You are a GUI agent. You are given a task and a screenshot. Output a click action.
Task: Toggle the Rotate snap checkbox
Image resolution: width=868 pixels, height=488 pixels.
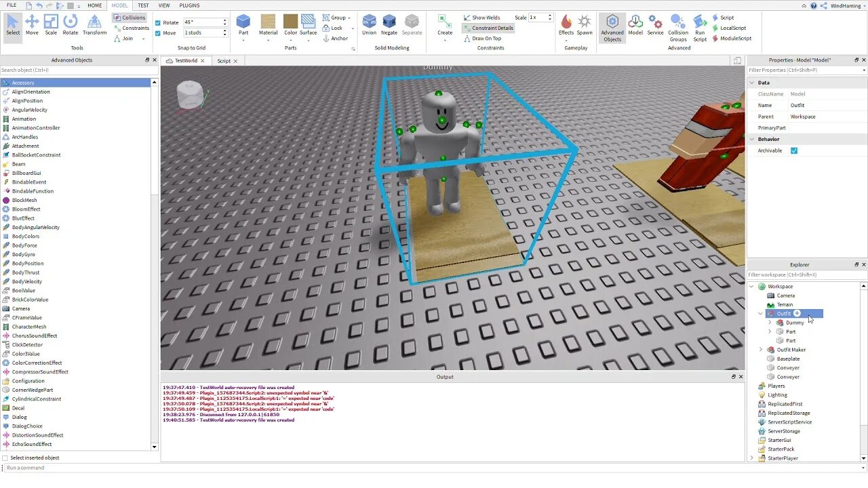click(158, 22)
